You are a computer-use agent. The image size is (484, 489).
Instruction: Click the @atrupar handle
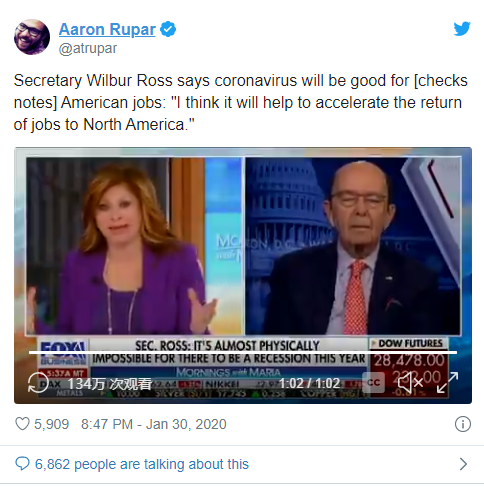tap(88, 48)
